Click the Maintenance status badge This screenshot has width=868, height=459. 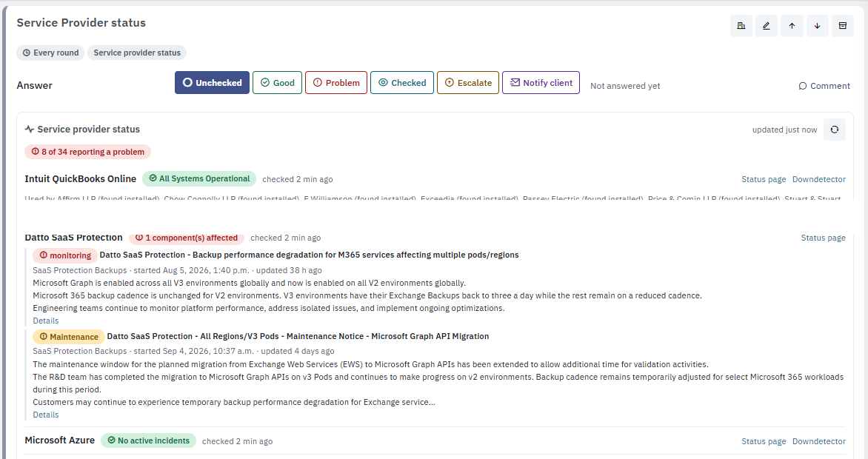pos(69,337)
